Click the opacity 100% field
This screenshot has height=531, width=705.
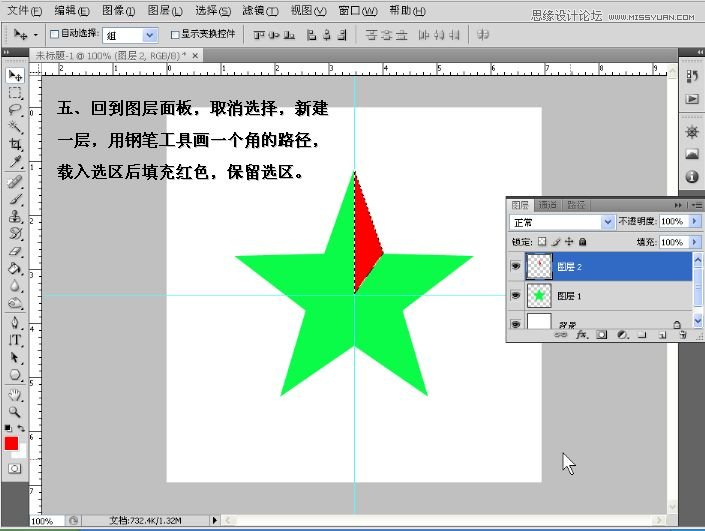tap(674, 221)
